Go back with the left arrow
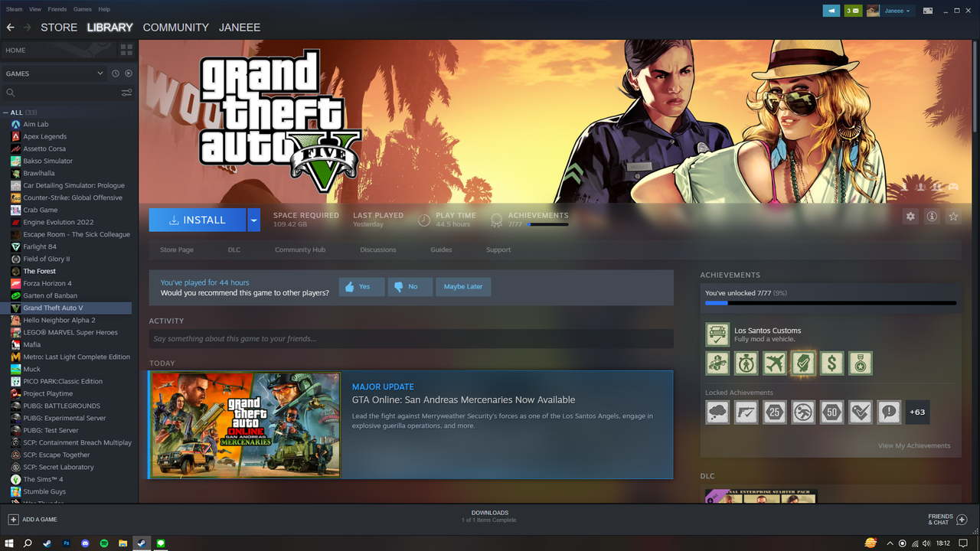 tap(10, 28)
